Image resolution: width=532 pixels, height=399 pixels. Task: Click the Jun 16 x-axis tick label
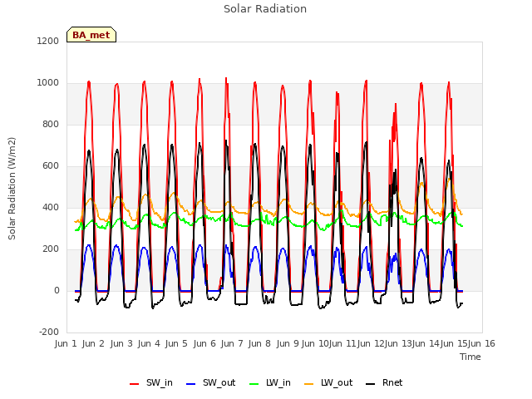[x=481, y=343]
